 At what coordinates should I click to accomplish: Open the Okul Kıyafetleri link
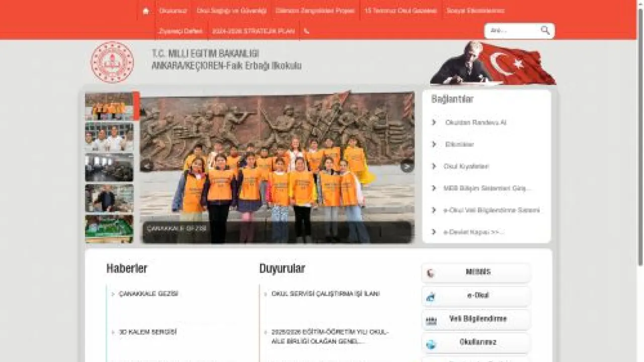coord(466,166)
